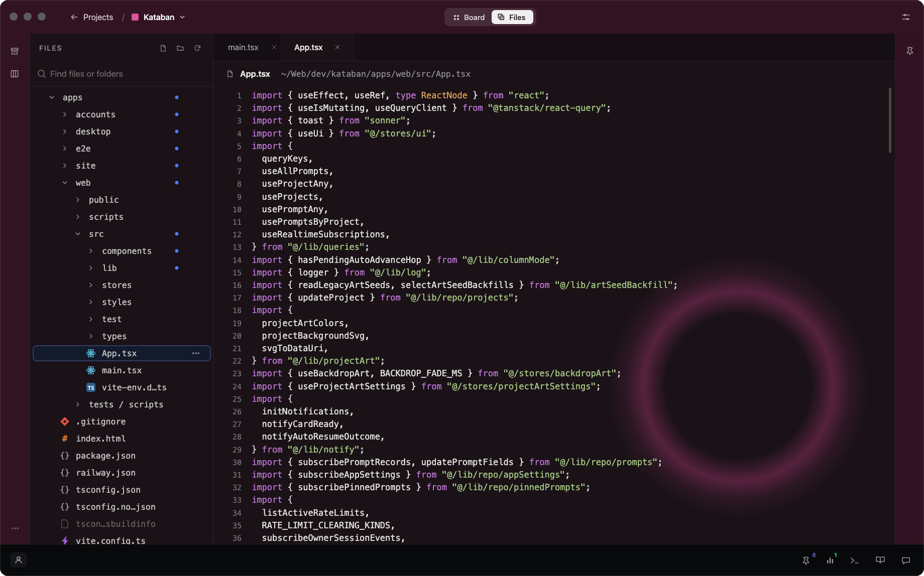Collapse the web folder
This screenshot has height=576, width=924.
(x=65, y=183)
